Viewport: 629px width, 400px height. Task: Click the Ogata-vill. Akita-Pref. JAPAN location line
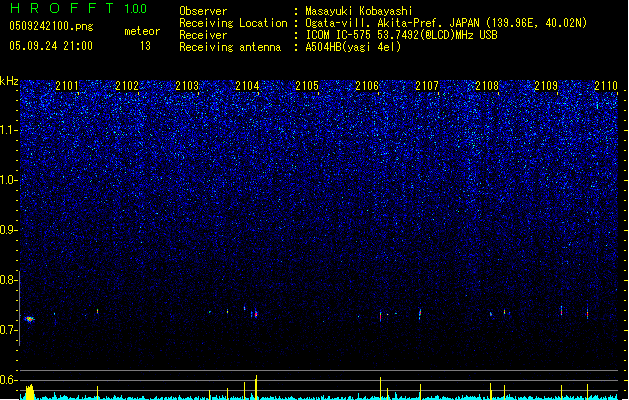pos(446,23)
